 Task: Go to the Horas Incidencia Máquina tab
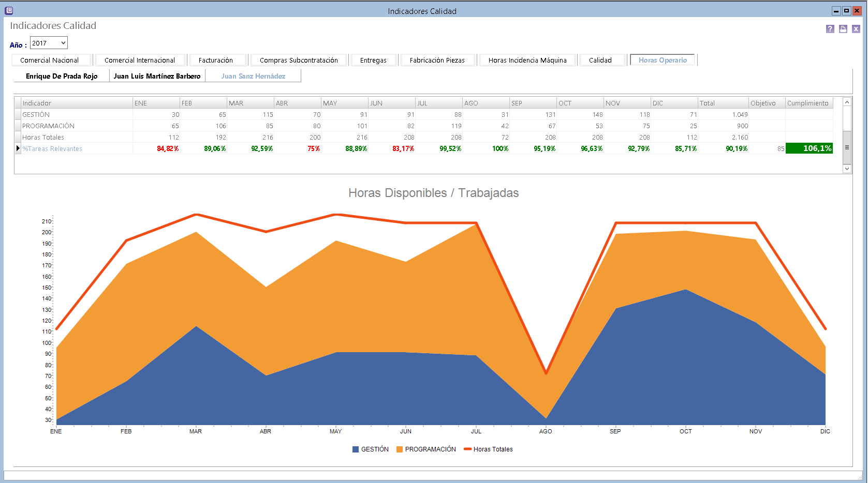coord(527,61)
